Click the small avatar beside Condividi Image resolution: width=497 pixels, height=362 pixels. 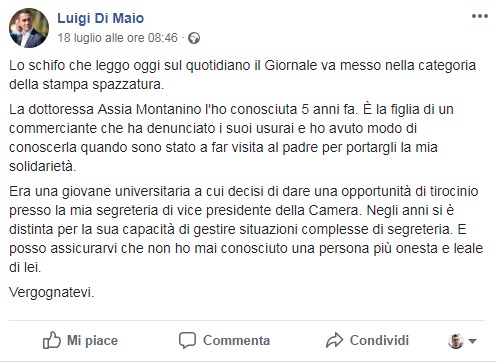point(456,341)
